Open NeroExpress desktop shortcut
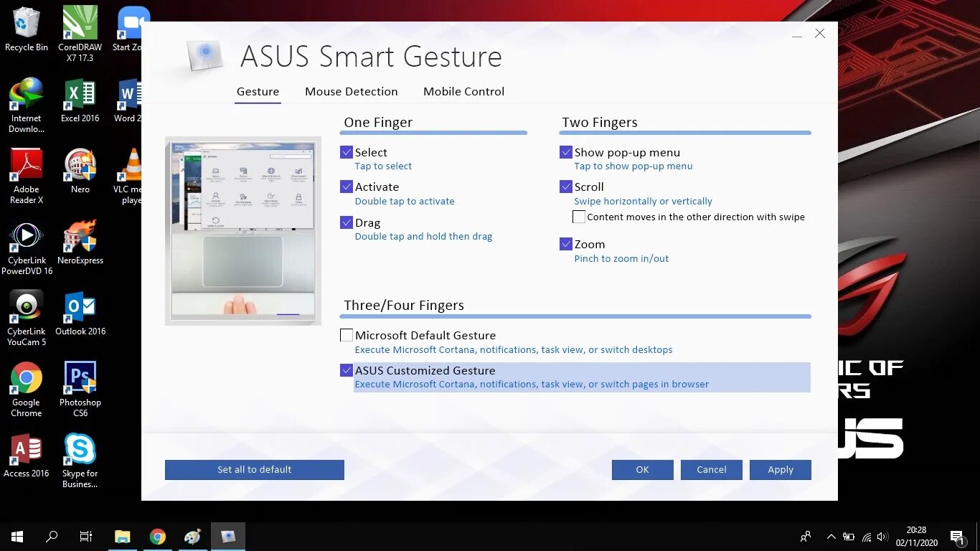The height and width of the screenshot is (551, 980). point(80,242)
